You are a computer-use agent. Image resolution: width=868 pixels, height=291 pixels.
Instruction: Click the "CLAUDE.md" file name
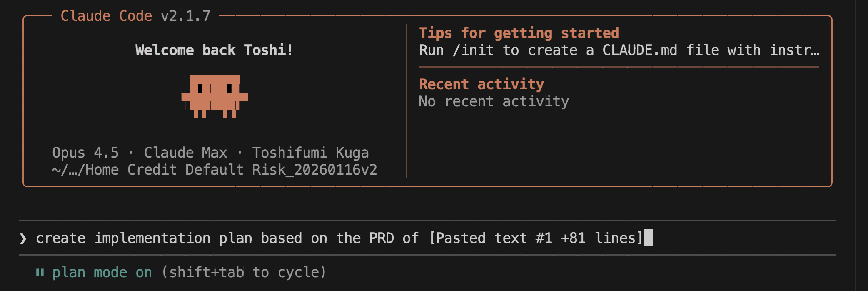(x=640, y=50)
